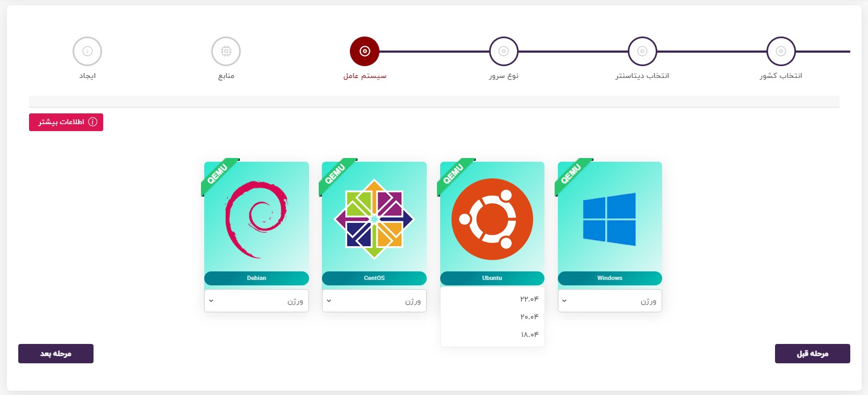Viewport: 868px width, 395px height.
Task: Go to the سیستم عامل step label
Action: [365, 76]
